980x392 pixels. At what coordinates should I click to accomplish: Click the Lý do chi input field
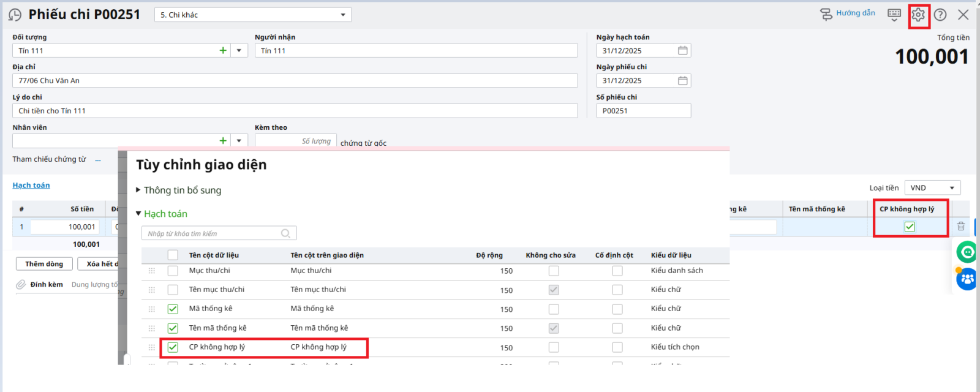click(294, 111)
